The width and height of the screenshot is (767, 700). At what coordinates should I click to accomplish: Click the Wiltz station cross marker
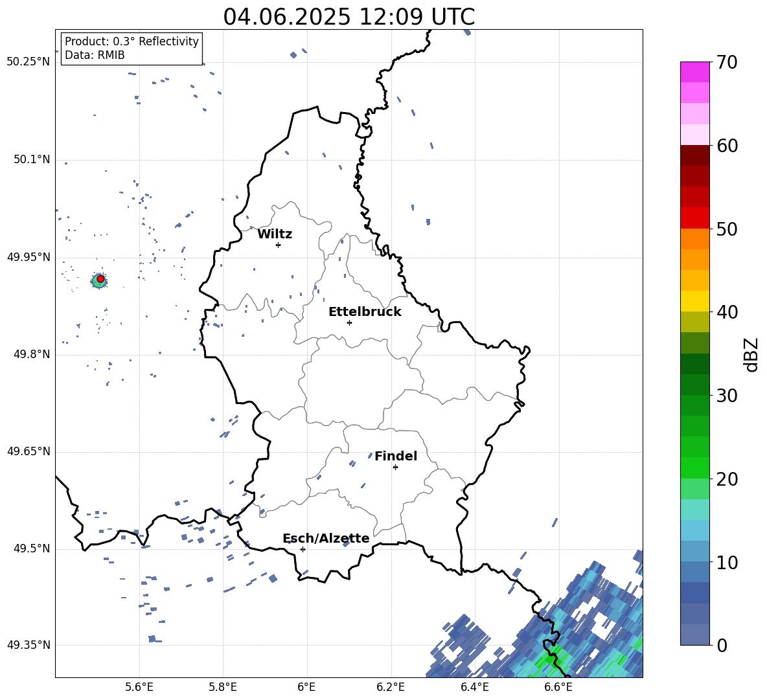(x=279, y=245)
